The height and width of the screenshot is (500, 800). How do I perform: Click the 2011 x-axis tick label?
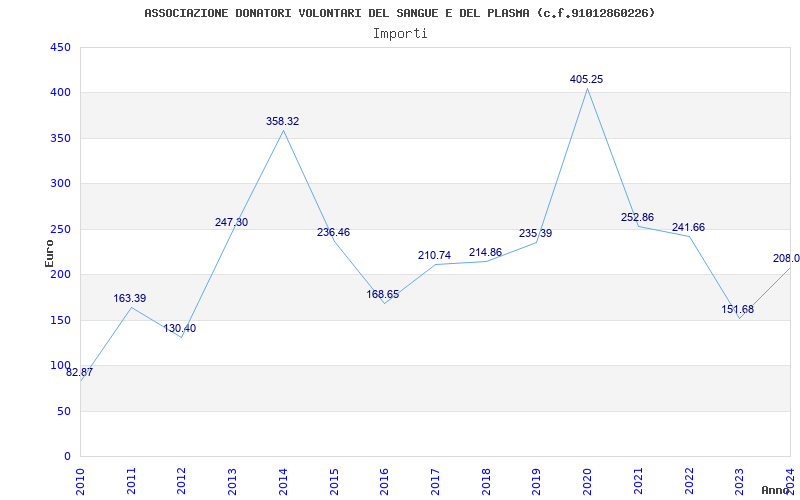click(x=131, y=482)
